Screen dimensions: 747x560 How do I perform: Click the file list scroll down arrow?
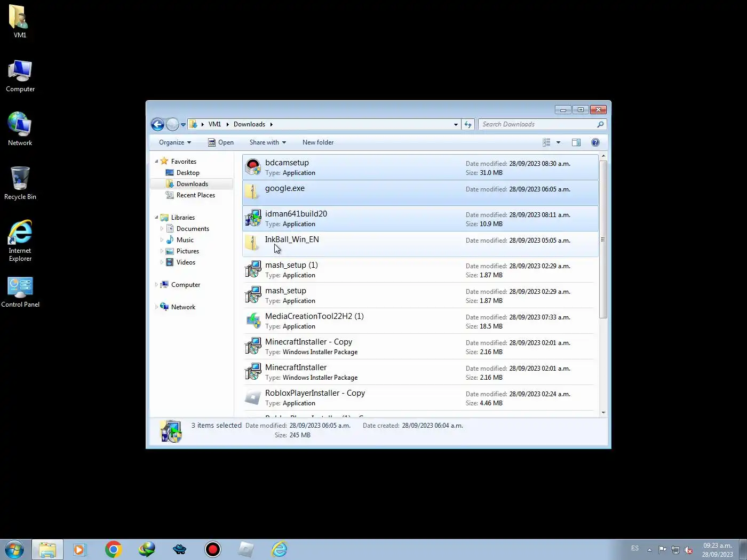pos(603,412)
